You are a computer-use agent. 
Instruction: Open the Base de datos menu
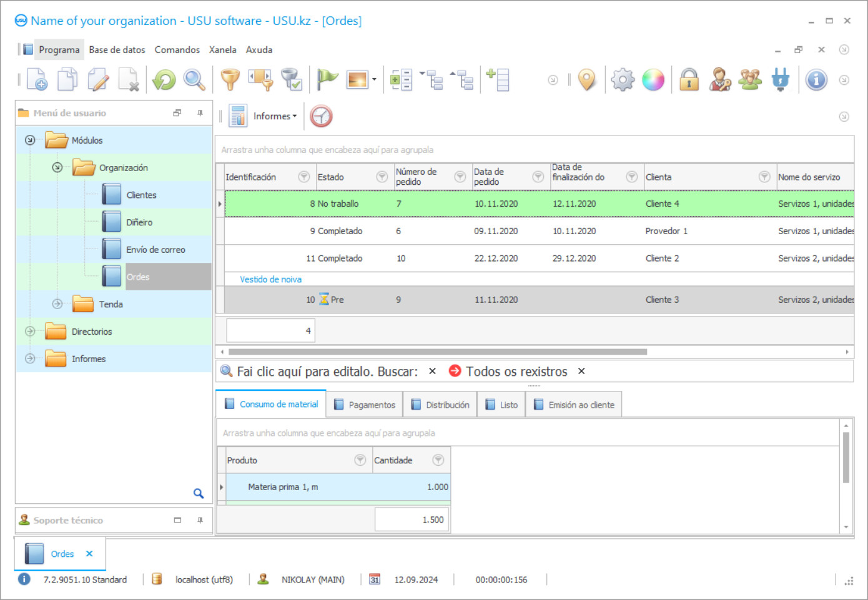pos(117,49)
